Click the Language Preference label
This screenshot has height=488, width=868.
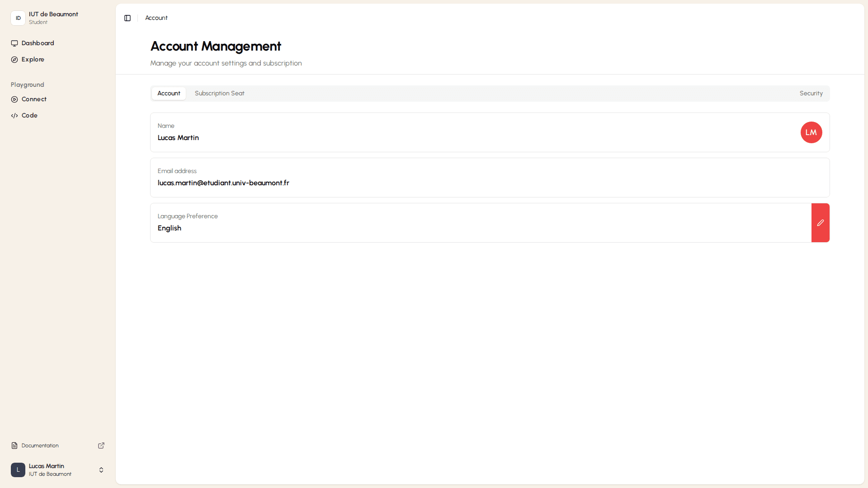point(188,216)
